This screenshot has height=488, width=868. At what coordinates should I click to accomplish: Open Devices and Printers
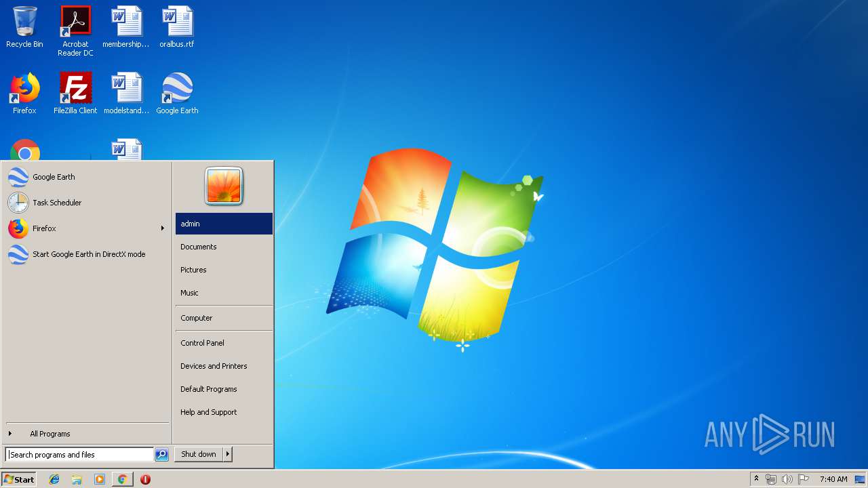[224, 366]
